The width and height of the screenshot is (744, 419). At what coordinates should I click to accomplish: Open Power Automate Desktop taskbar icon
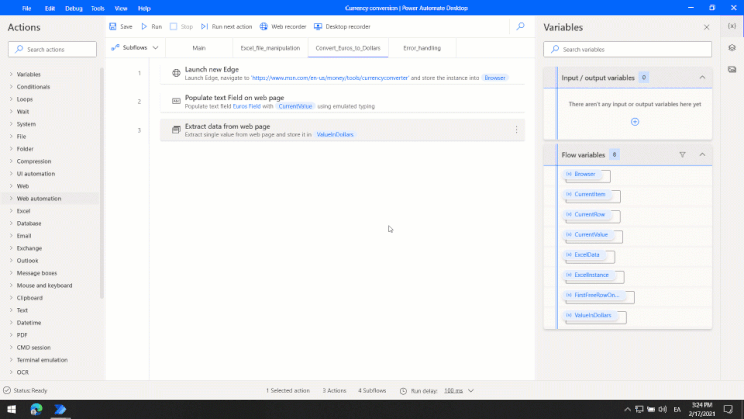click(x=60, y=409)
